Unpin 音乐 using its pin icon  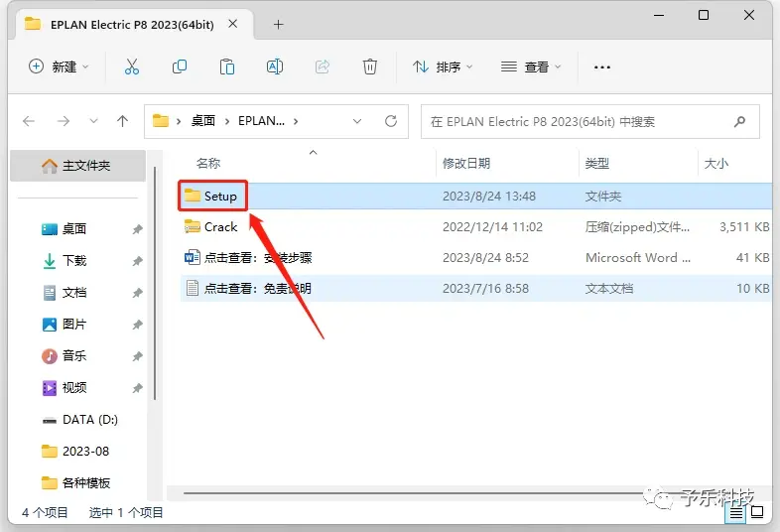tap(137, 357)
